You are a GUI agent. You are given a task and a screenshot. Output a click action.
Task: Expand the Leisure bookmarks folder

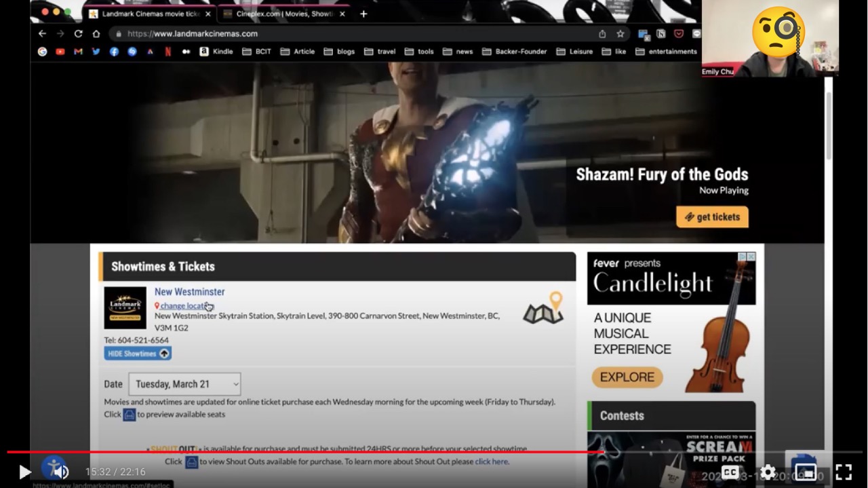[x=574, y=52]
